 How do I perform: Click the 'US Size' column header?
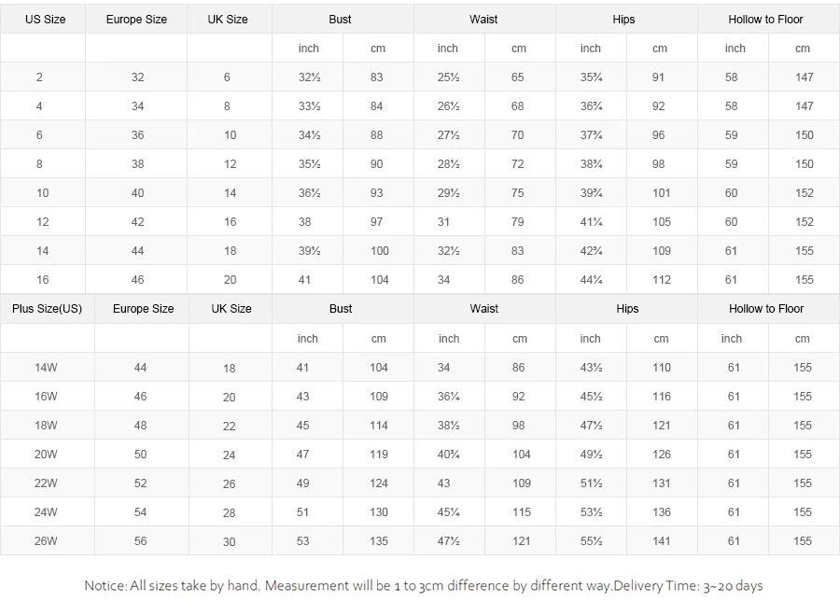(x=45, y=19)
